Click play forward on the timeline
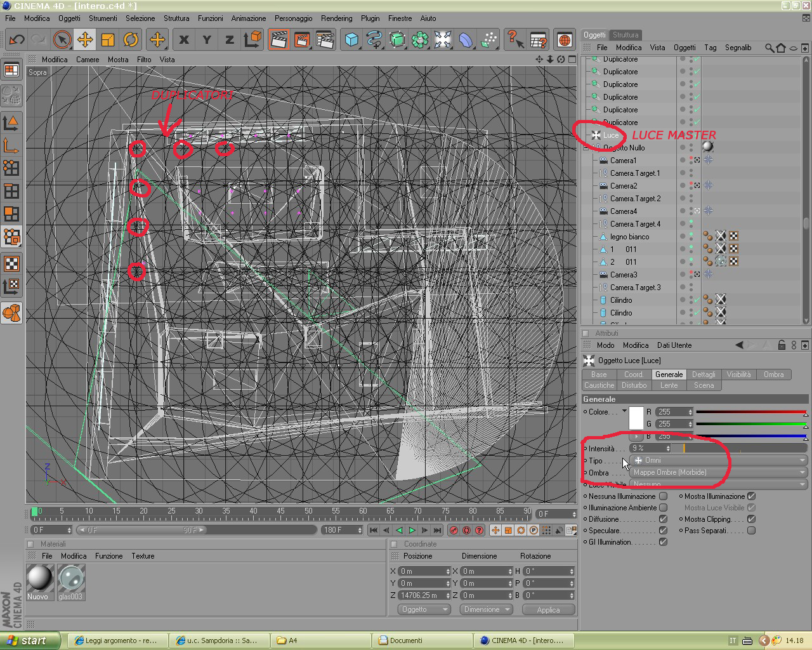Viewport: 812px width, 650px height. (x=412, y=530)
